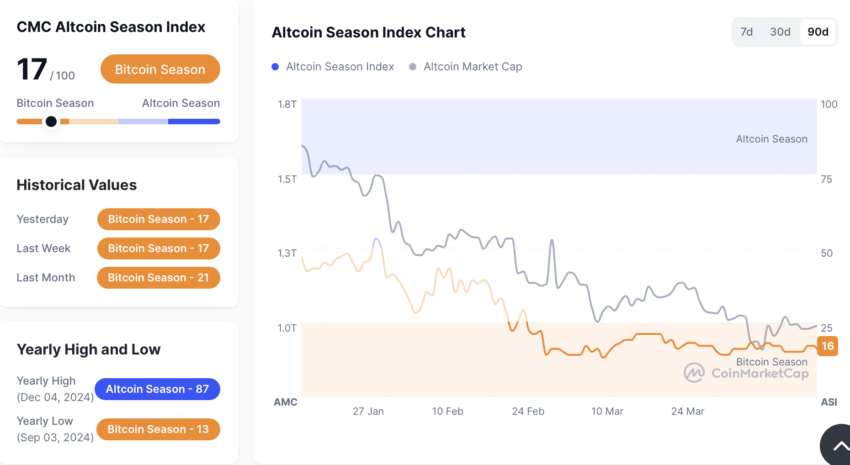
Task: Switch chart range to 7d
Action: click(746, 32)
